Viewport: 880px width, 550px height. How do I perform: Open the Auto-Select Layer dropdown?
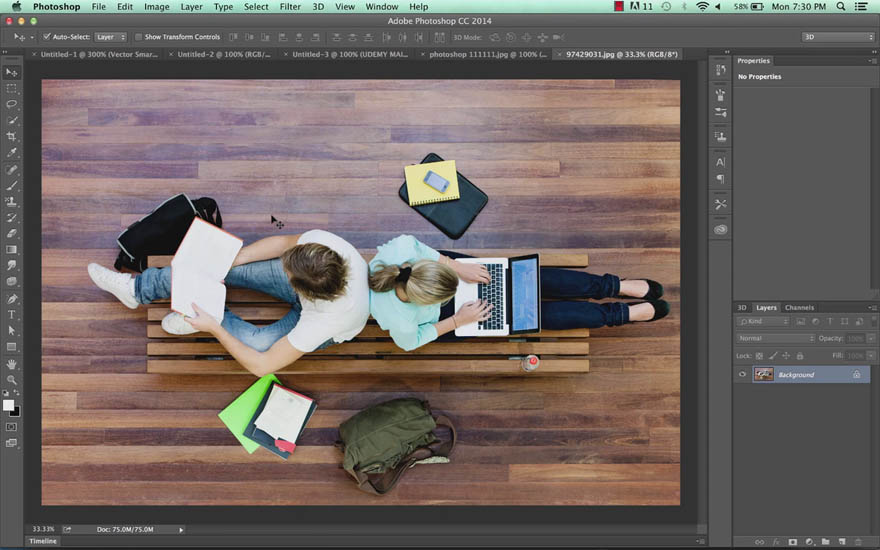click(x=110, y=37)
